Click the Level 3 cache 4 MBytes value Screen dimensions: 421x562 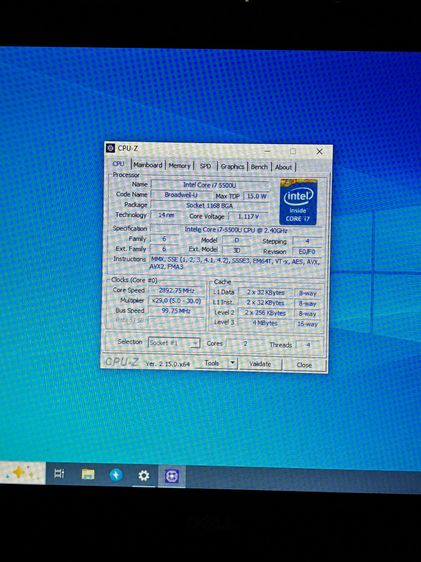(x=265, y=323)
